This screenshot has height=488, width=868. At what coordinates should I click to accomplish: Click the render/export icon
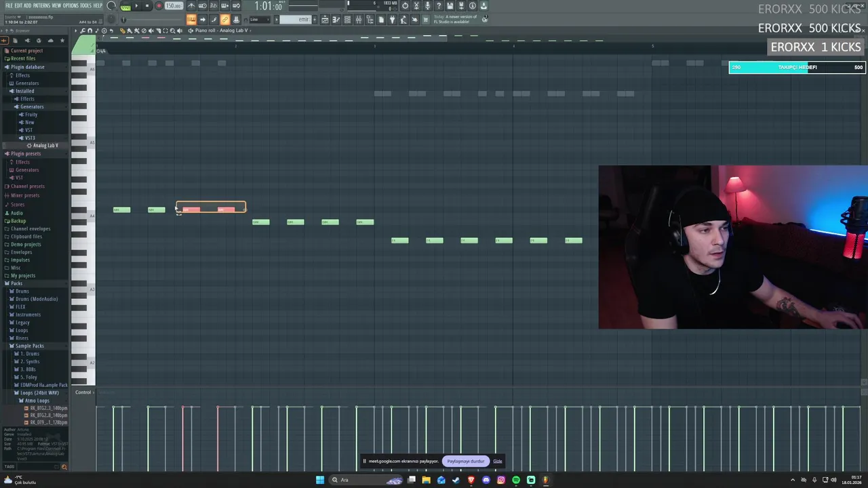461,6
